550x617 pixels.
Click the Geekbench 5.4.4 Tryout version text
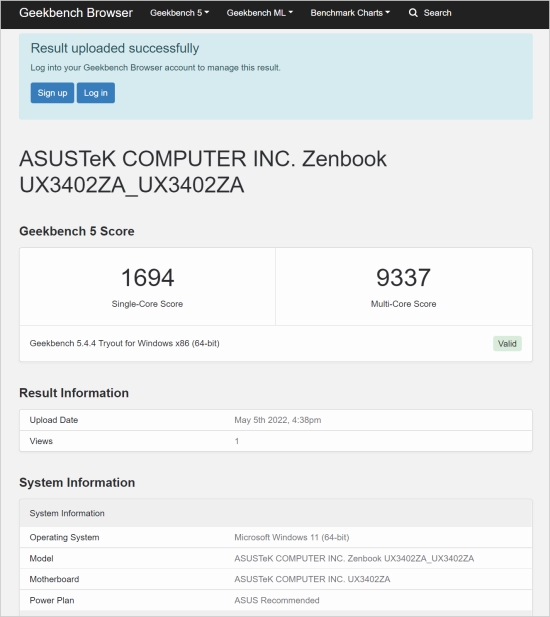124,344
